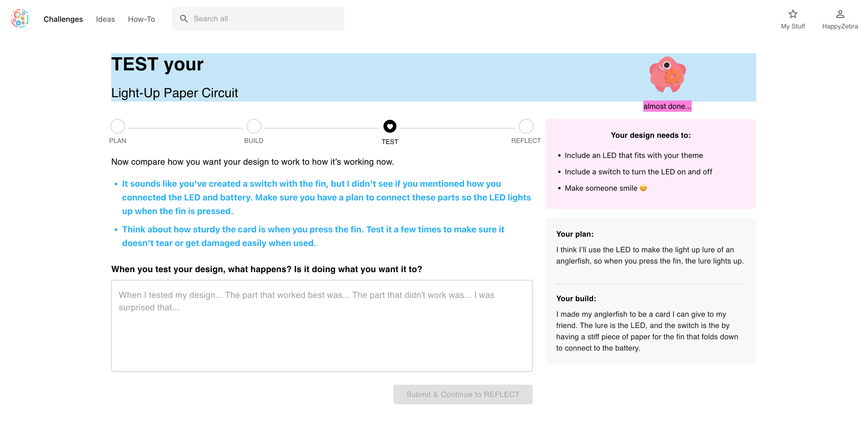The height and width of the screenshot is (447, 868).
Task: Click the 'TEST your' heading
Action: click(x=157, y=65)
